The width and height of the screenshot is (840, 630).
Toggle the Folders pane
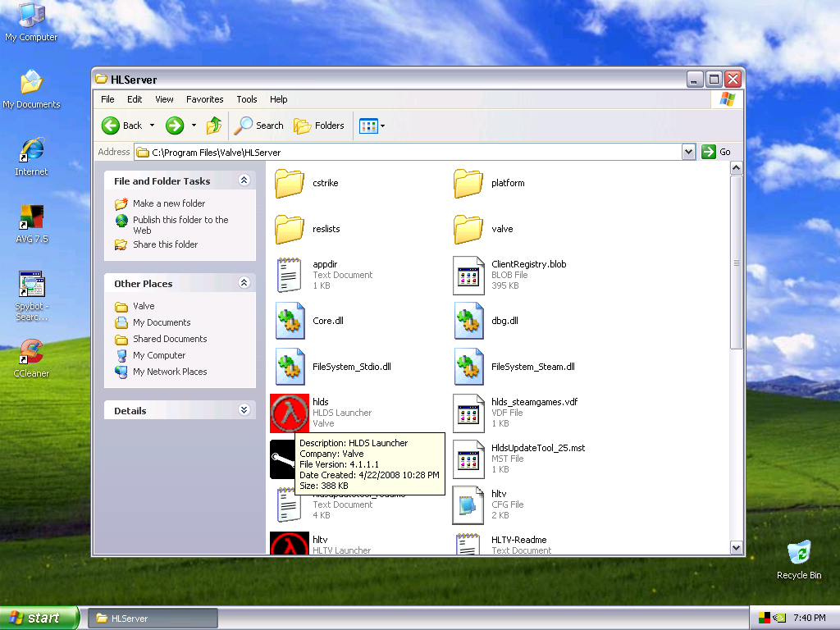click(x=319, y=126)
